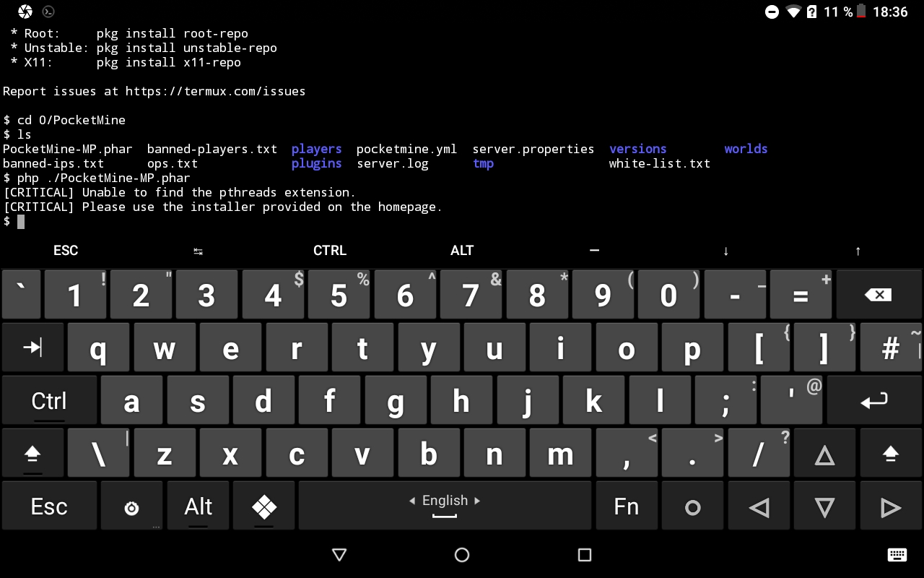
Task: Tap the keyboard's right-triangle arrow key
Action: point(891,507)
